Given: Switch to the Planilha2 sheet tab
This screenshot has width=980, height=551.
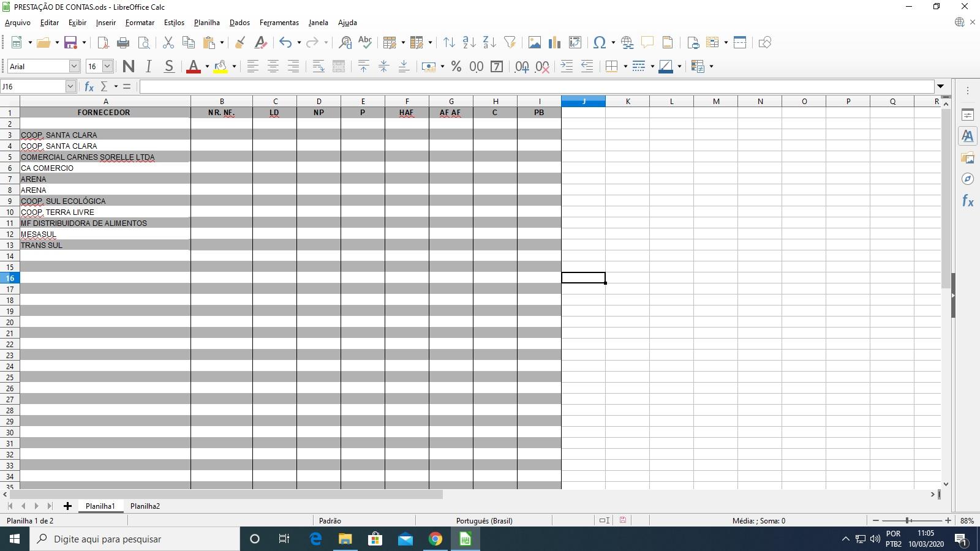Looking at the screenshot, I should (x=145, y=506).
